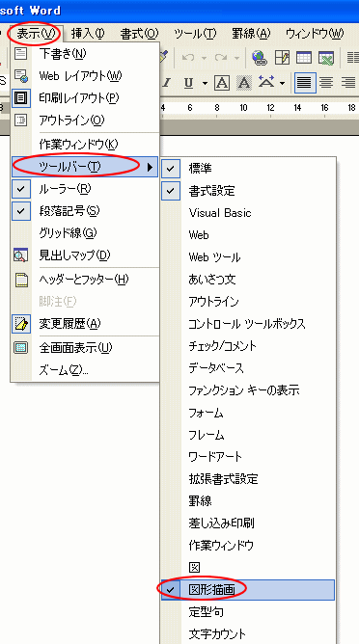
Task: Select center alignment icon
Action: (326, 83)
